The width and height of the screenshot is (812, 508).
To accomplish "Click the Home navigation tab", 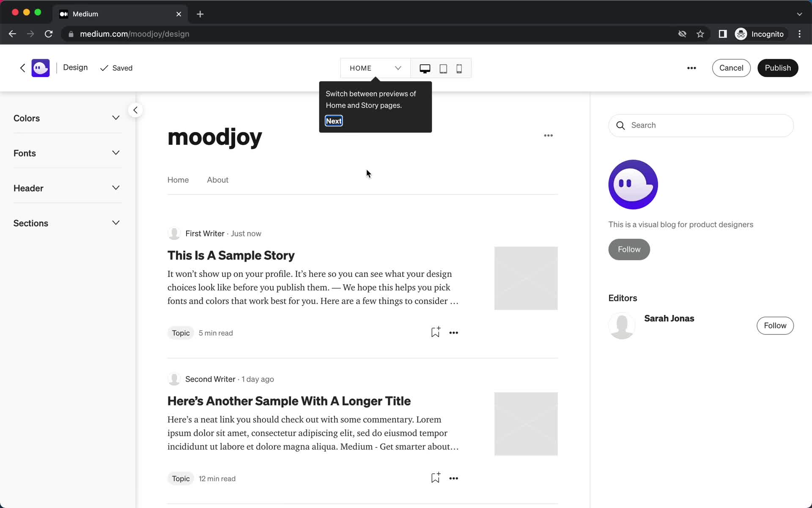I will click(178, 179).
